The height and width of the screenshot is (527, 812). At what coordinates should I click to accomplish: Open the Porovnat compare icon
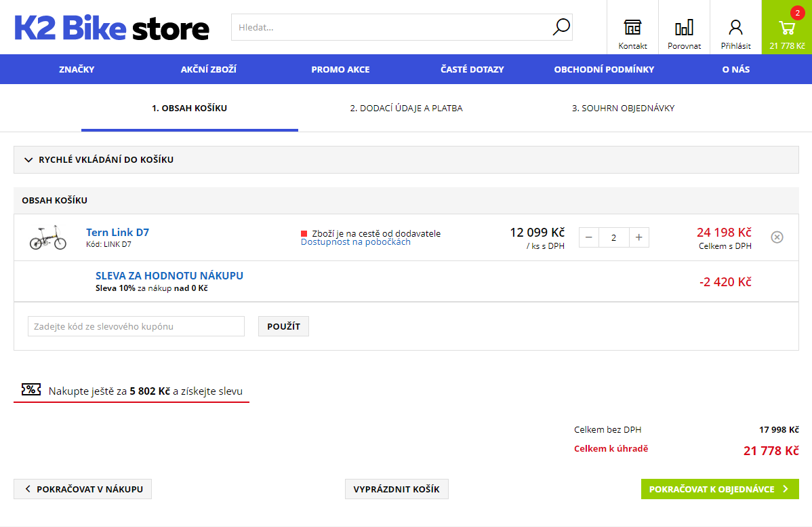click(x=684, y=27)
